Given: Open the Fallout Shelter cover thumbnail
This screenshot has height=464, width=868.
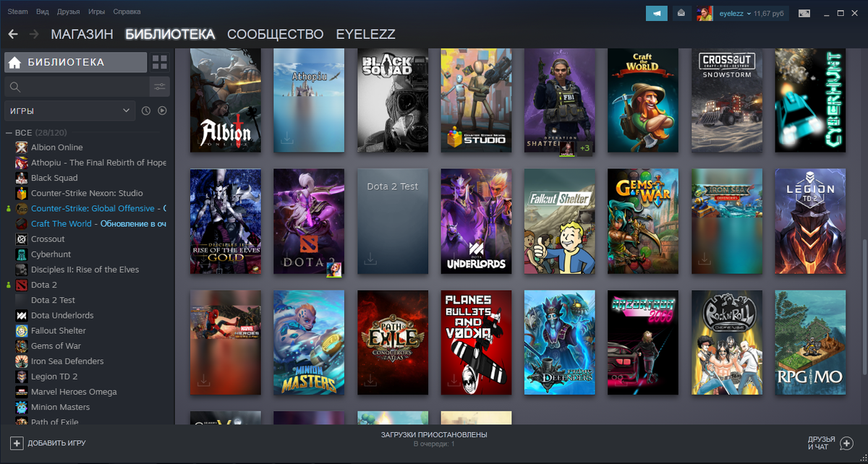Looking at the screenshot, I should pos(559,222).
